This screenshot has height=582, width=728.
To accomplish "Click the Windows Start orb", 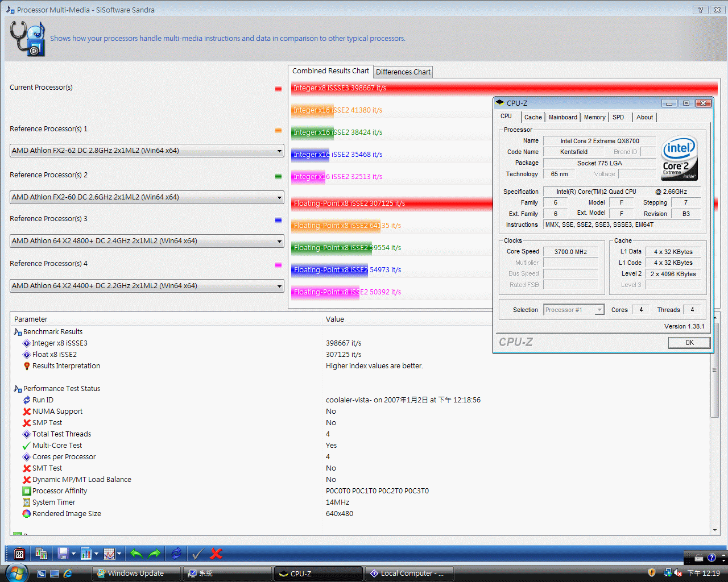I will (x=16, y=572).
